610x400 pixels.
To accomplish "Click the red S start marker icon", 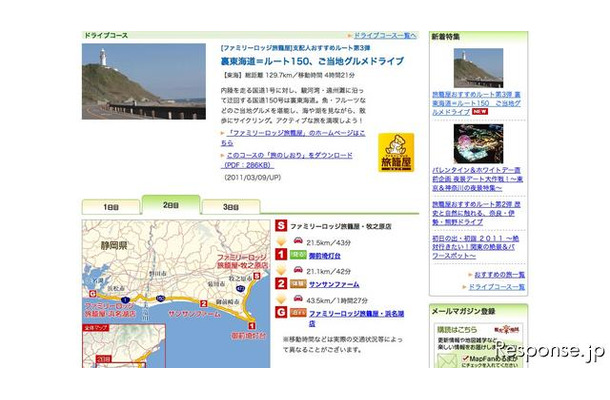I will coord(281,226).
